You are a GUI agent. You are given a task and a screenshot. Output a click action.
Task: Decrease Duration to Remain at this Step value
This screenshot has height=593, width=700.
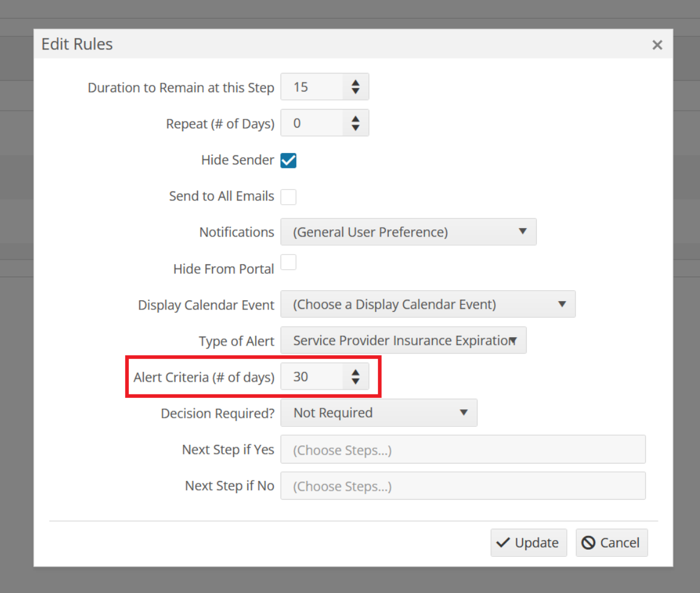[355, 91]
